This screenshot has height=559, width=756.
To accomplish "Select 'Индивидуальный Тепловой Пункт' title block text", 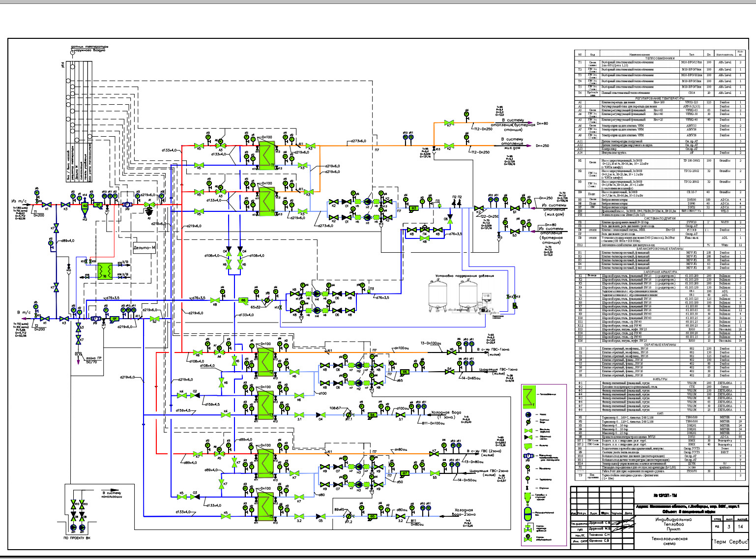I will [x=667, y=524].
